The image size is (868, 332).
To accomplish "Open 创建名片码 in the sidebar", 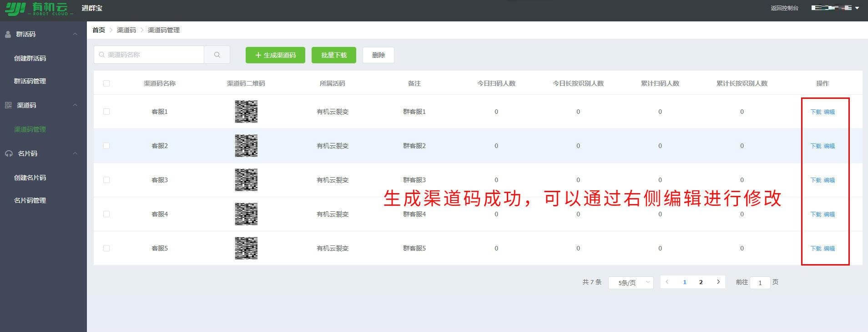I will [x=30, y=178].
